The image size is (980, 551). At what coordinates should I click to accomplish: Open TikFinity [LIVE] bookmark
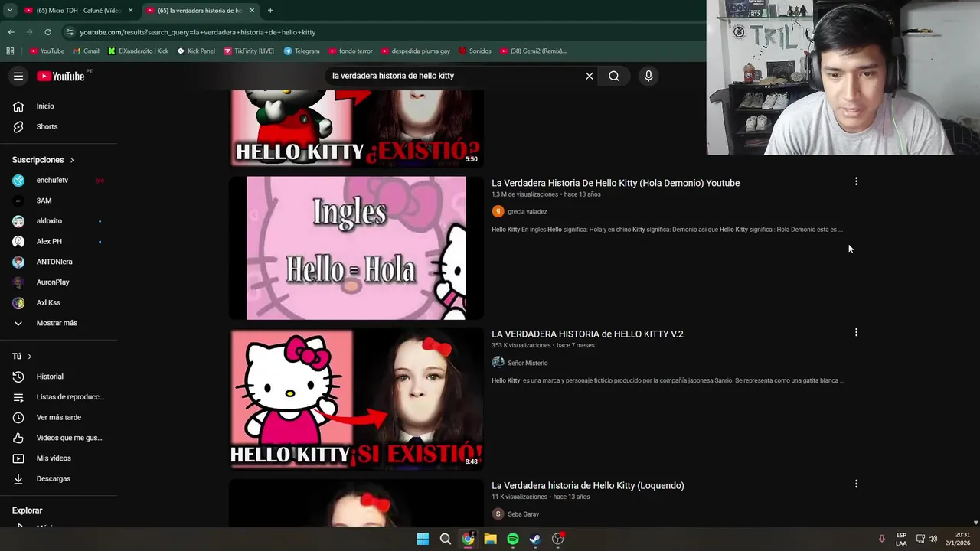click(x=249, y=51)
